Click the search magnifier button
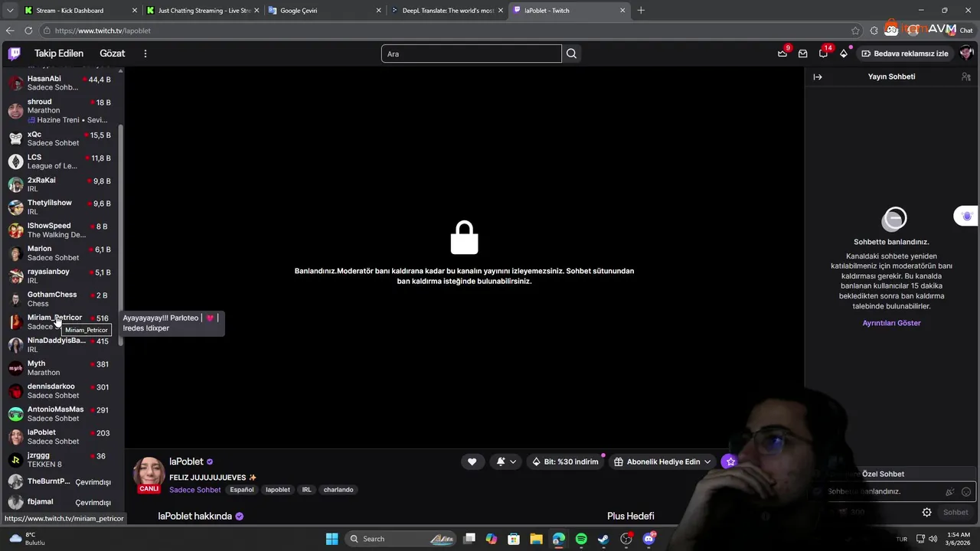The width and height of the screenshot is (980, 551). (571, 54)
